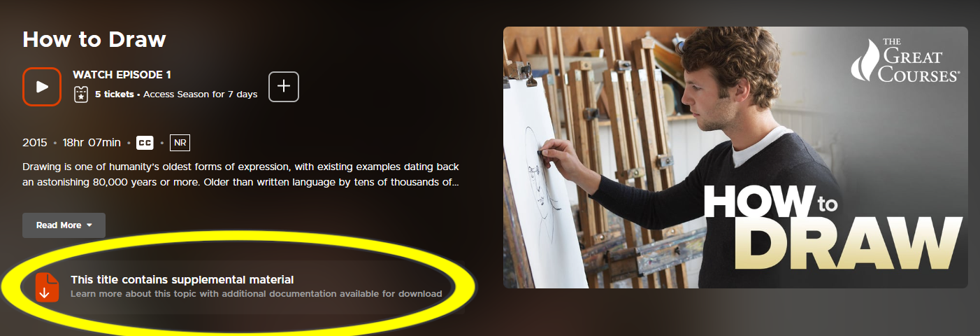Click the NR rating badge
The height and width of the screenshot is (336, 980).
(180, 143)
